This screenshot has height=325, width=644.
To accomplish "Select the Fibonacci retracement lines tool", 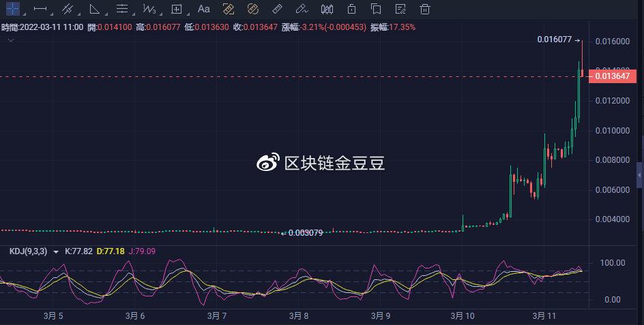I will pos(122,10).
